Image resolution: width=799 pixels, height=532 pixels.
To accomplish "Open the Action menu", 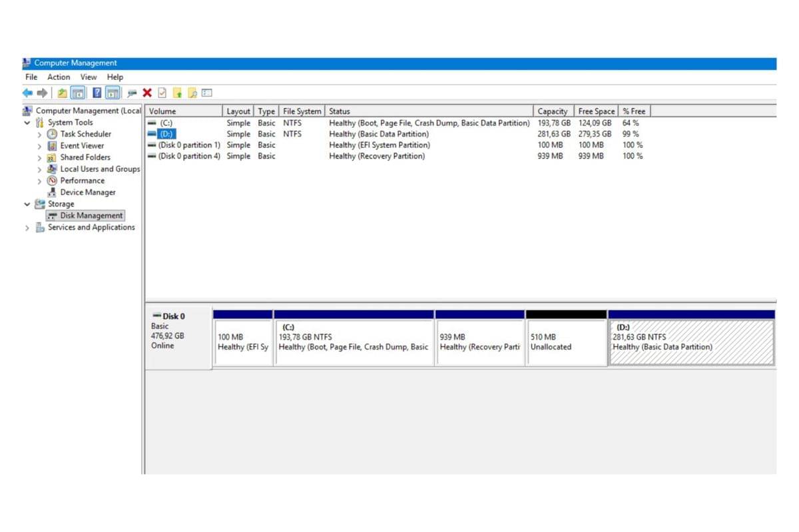I will pos(59,77).
